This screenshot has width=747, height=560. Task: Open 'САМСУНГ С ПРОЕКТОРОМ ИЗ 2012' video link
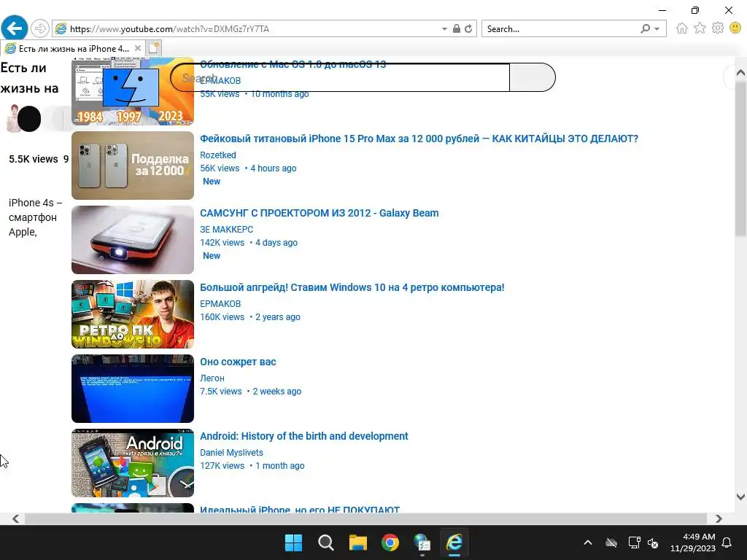tap(320, 213)
